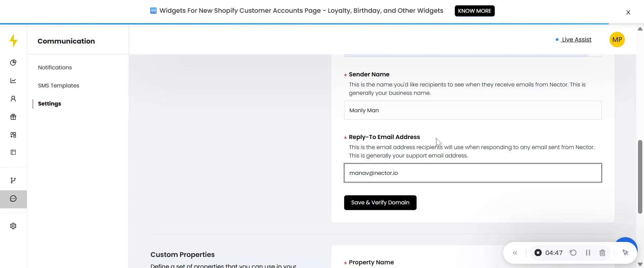Screen dimensions: 644x268
Task: Open the pie chart dashboard icon
Action: [x=13, y=63]
